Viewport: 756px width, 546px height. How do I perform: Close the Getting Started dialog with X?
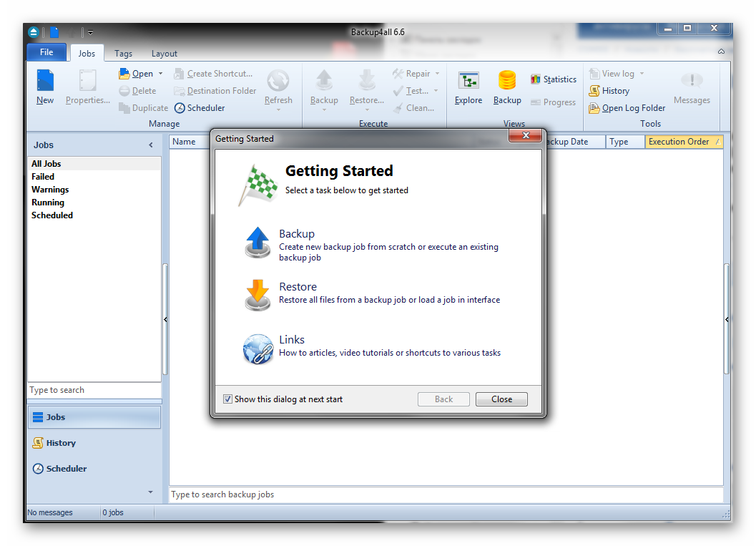point(526,135)
